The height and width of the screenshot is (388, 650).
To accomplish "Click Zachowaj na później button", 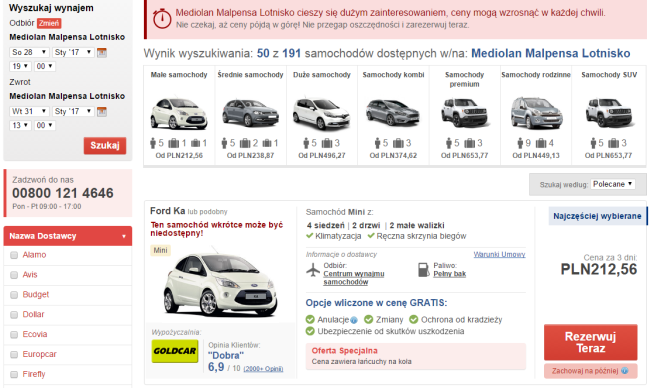I will pyautogui.click(x=590, y=371).
